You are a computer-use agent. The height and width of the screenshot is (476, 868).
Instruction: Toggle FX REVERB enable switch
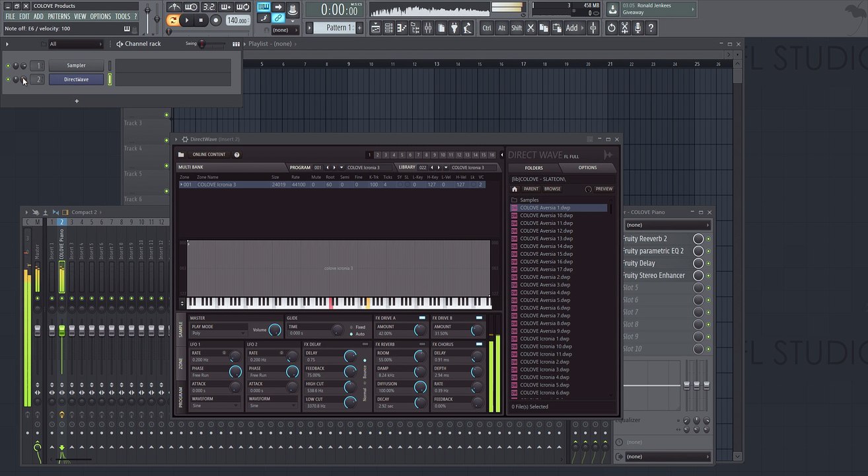pos(422,344)
